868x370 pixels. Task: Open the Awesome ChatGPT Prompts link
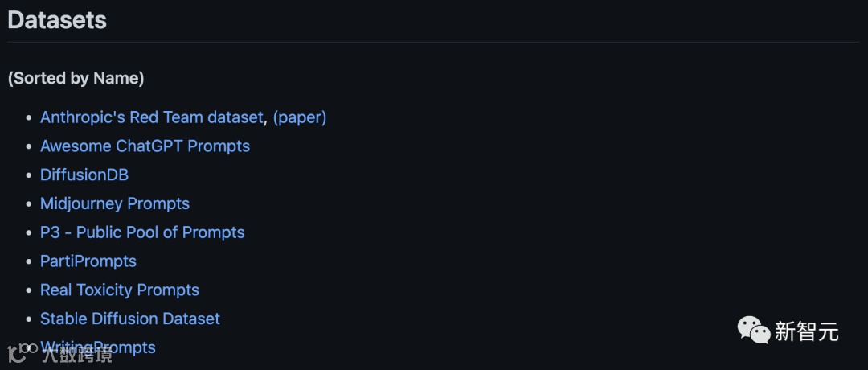coord(145,146)
